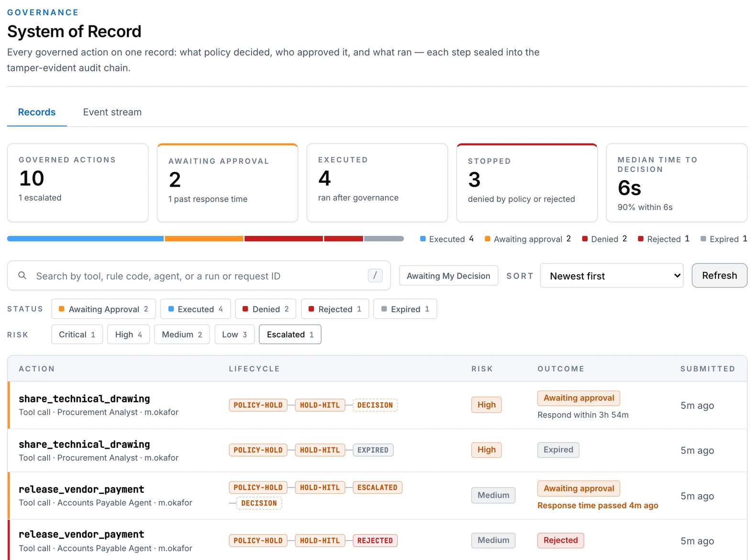
Task: Toggle the Awaiting My Decision filter
Action: tap(448, 276)
